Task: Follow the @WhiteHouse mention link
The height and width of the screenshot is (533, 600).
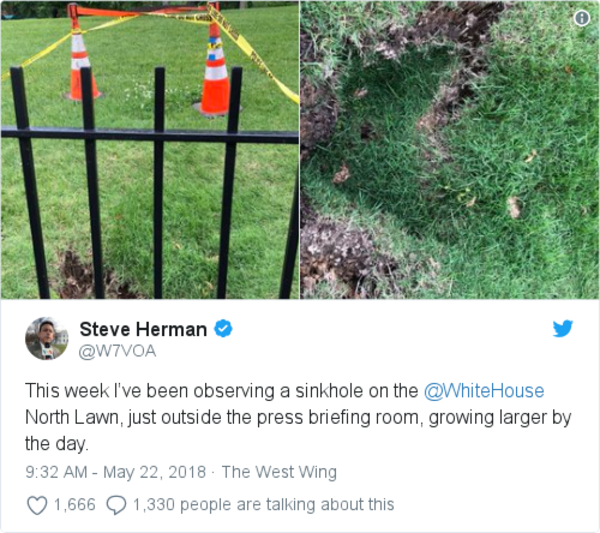Action: tap(484, 391)
